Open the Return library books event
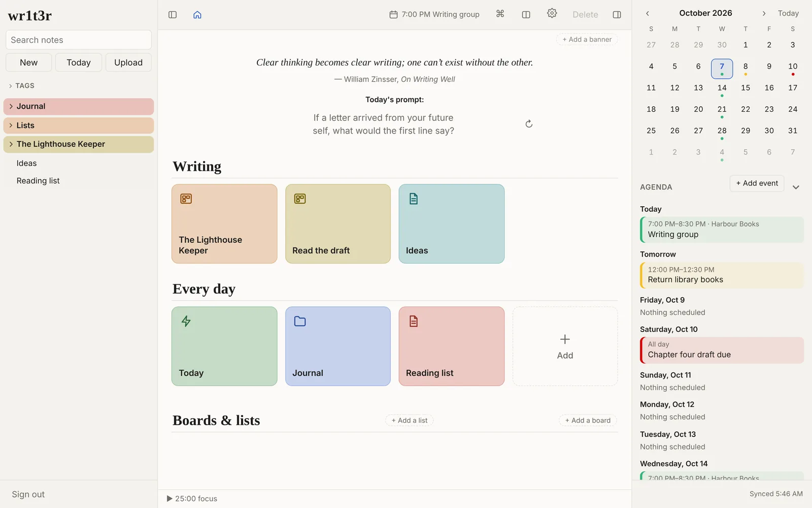This screenshot has width=812, height=508. pyautogui.click(x=722, y=275)
